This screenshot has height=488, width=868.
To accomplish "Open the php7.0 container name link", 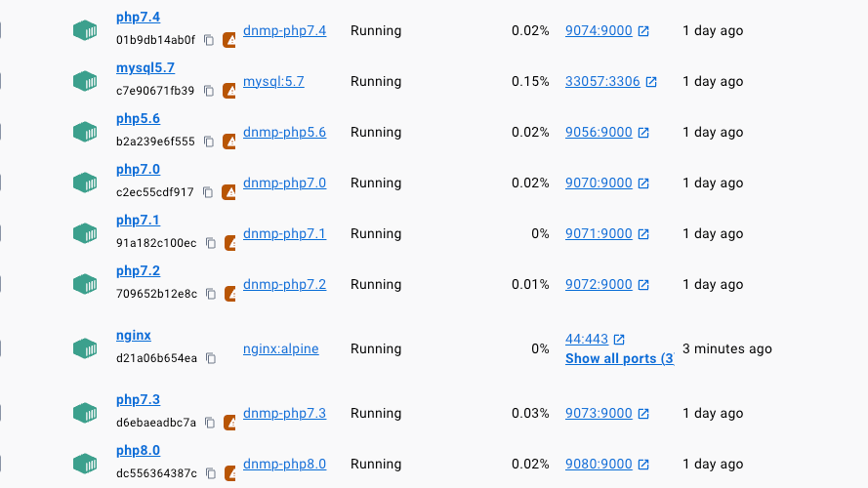I will tap(138, 169).
